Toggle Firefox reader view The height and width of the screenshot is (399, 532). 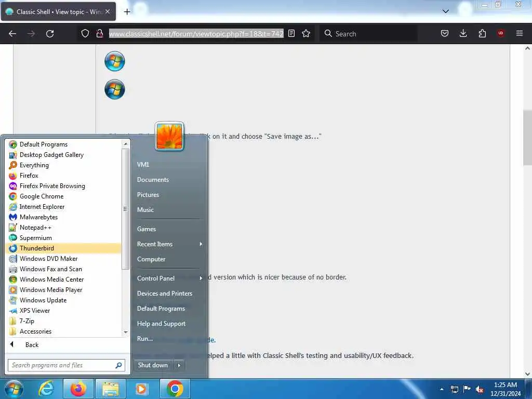(x=291, y=34)
